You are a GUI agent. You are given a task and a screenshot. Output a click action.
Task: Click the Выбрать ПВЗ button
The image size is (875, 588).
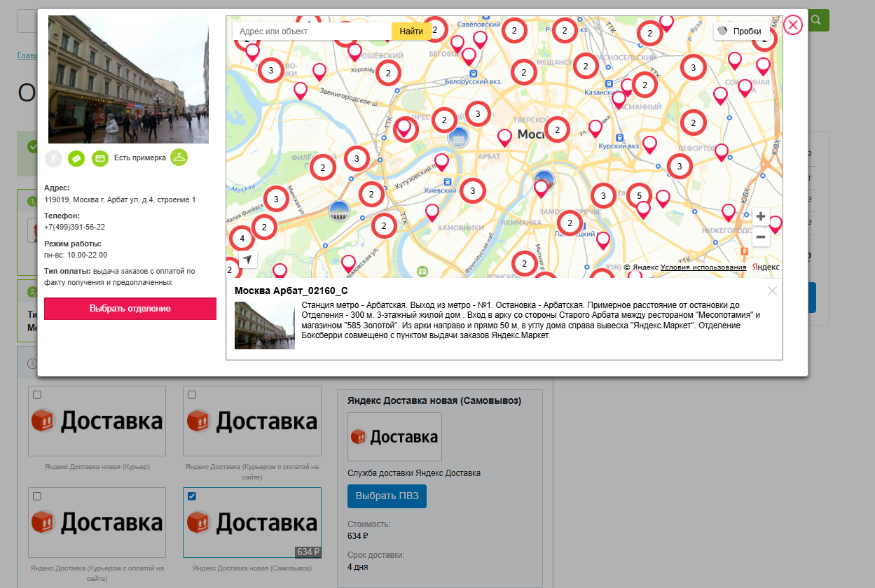[x=387, y=496]
